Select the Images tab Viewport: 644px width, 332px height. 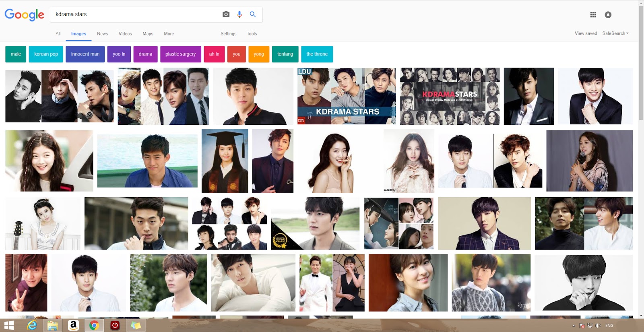(x=78, y=34)
